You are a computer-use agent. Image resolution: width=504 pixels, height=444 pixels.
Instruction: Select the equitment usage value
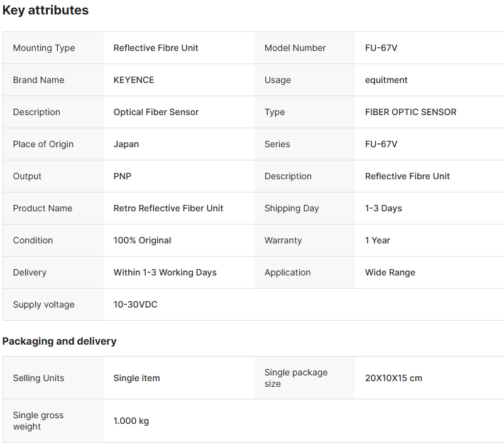[386, 80]
